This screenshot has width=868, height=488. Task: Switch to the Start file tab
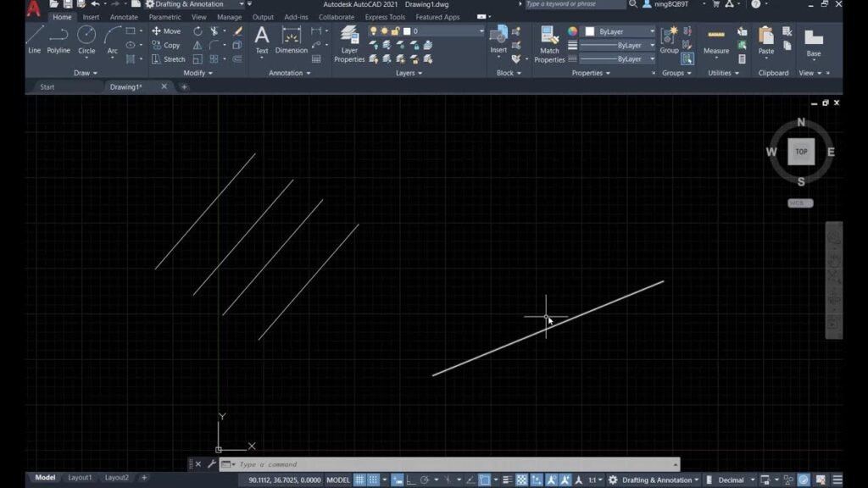click(47, 87)
